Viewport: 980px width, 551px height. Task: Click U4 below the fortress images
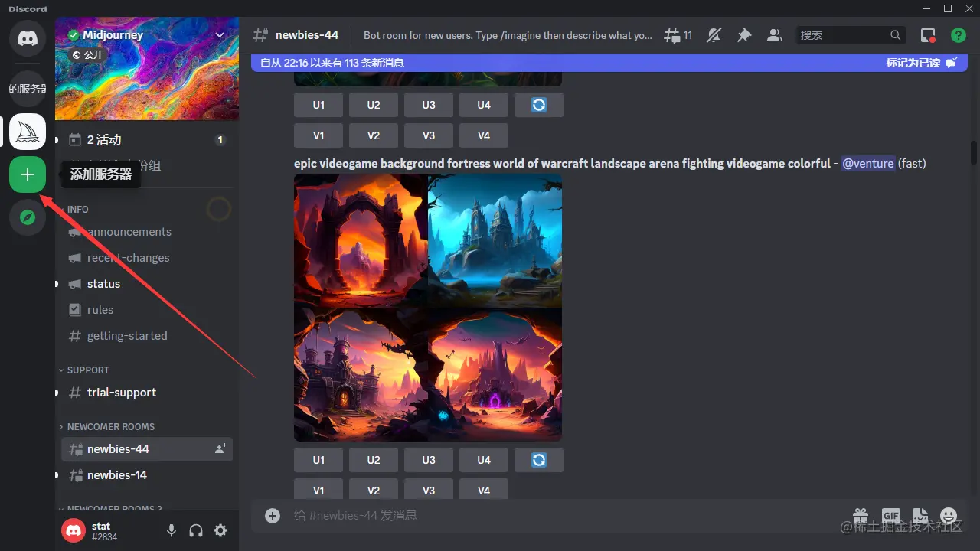(484, 460)
